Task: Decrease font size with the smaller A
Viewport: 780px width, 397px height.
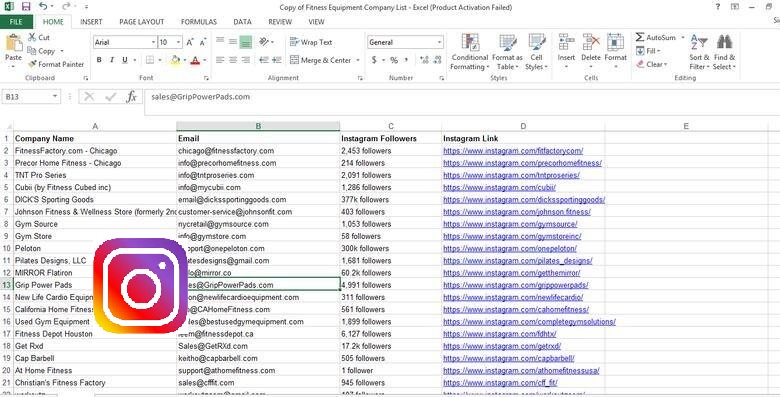Action: pyautogui.click(x=202, y=42)
